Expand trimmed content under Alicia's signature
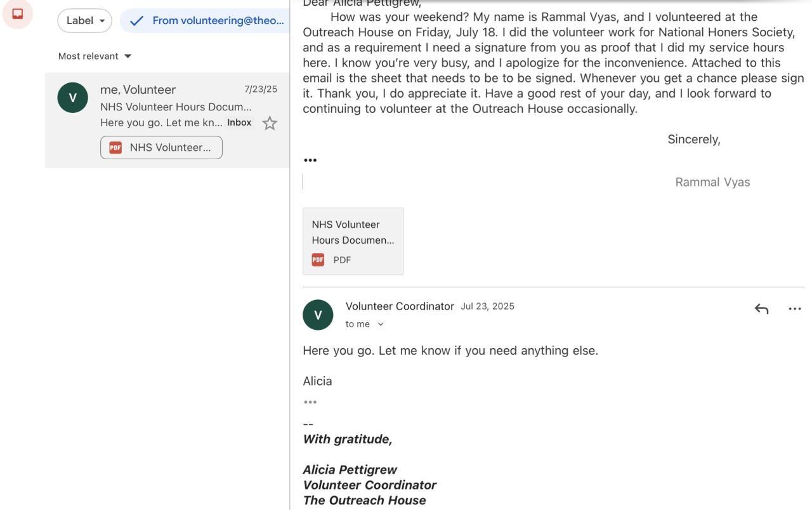812x510 pixels. 310,402
